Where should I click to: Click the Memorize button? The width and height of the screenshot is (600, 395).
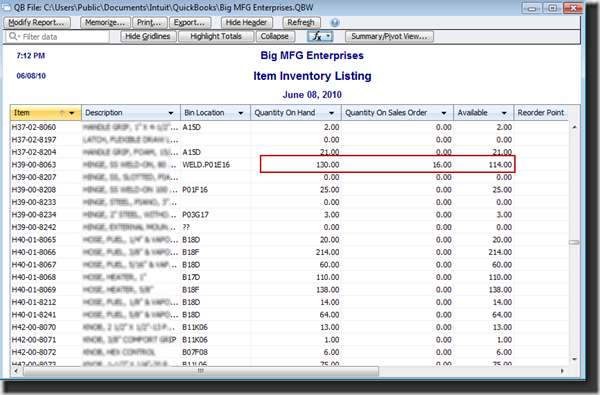(105, 23)
